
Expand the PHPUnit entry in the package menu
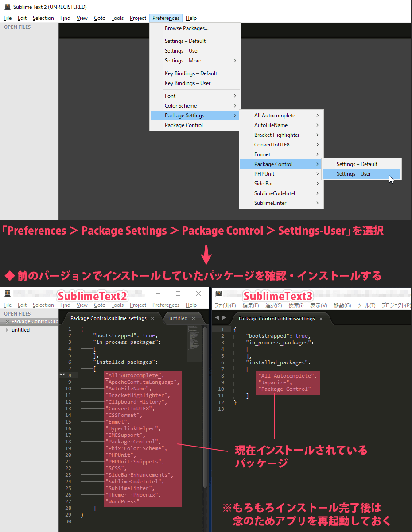pyautogui.click(x=282, y=174)
